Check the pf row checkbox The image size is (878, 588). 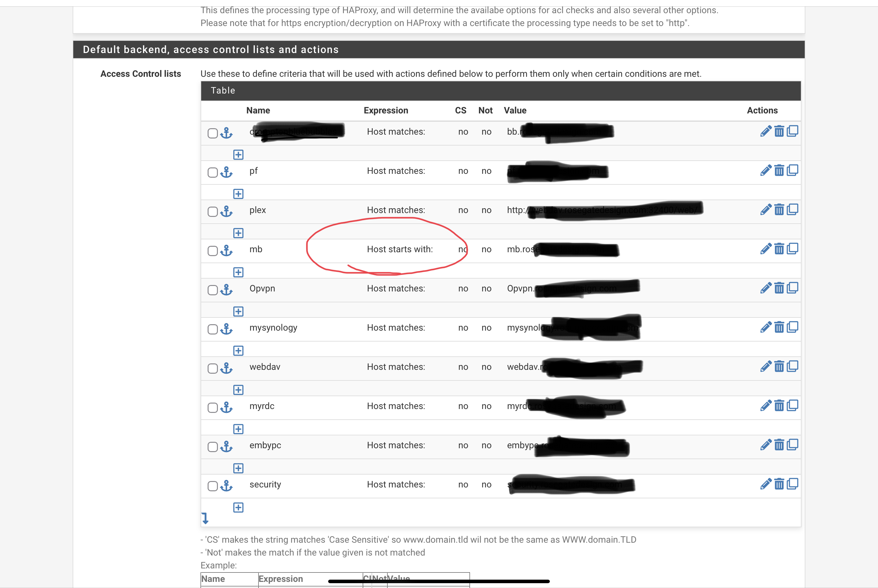[x=213, y=173]
